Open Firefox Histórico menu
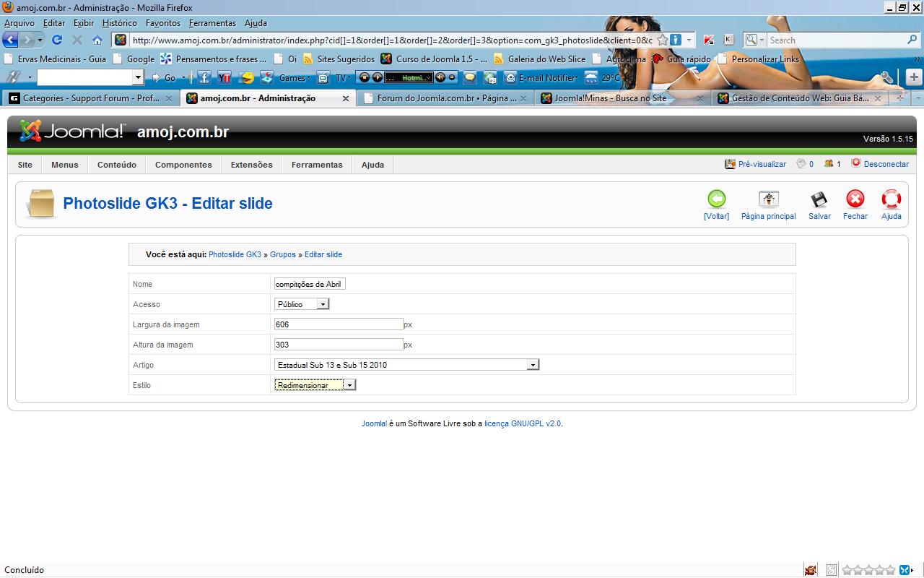 point(120,23)
